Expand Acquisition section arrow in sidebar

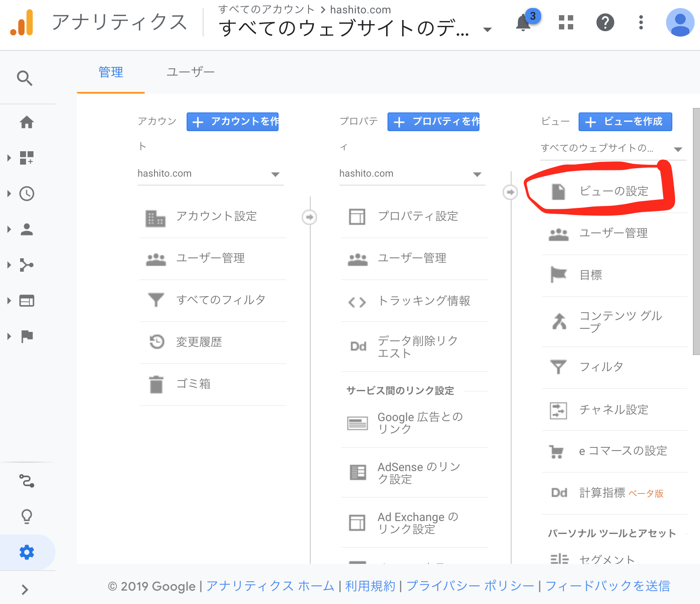pos(9,265)
